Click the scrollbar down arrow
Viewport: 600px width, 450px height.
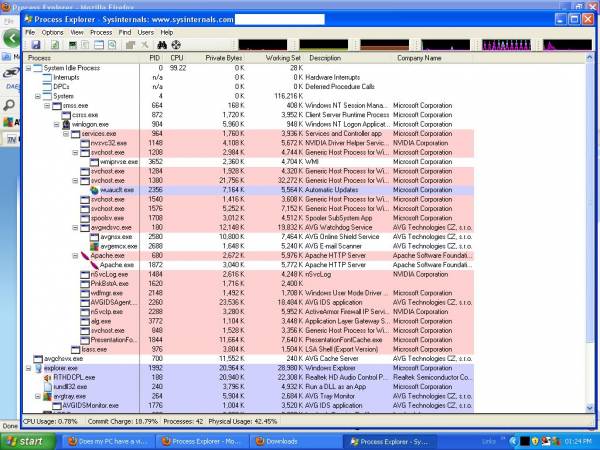[590, 409]
